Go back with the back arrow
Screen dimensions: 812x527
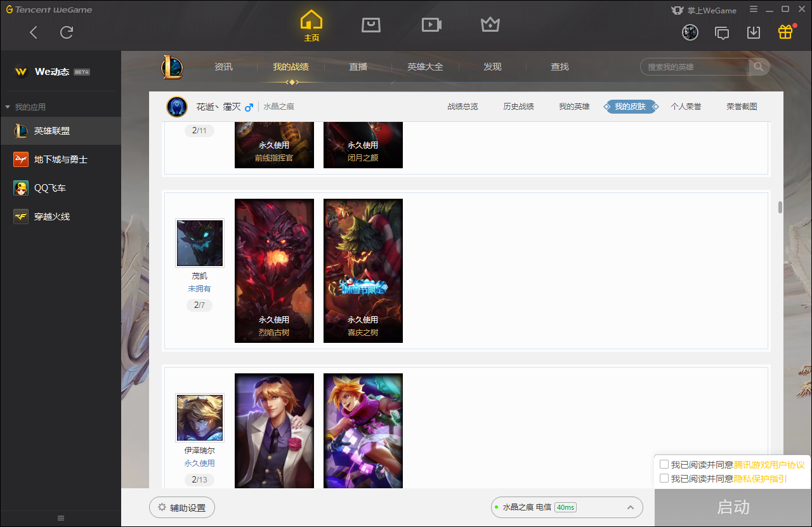click(x=34, y=32)
